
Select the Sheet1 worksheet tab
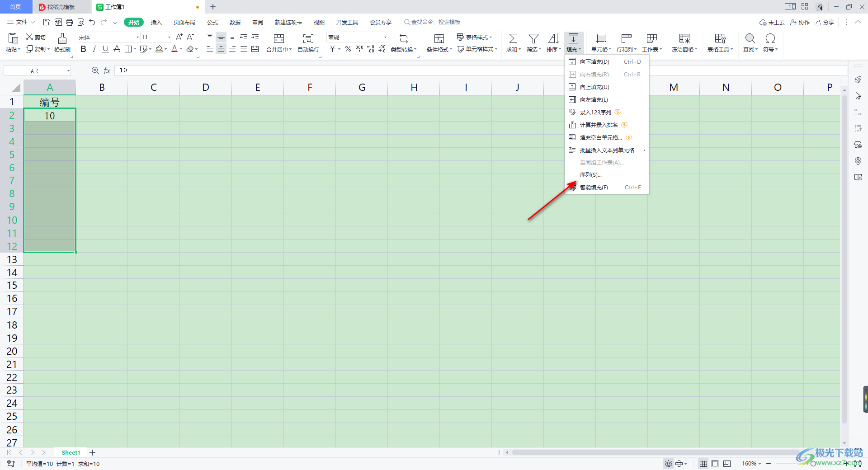point(71,452)
